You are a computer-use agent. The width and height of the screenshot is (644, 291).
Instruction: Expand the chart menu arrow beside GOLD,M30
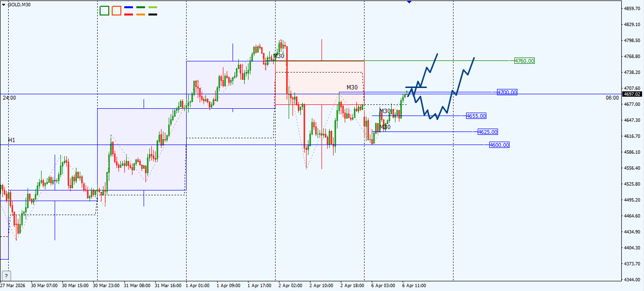pos(3,4)
